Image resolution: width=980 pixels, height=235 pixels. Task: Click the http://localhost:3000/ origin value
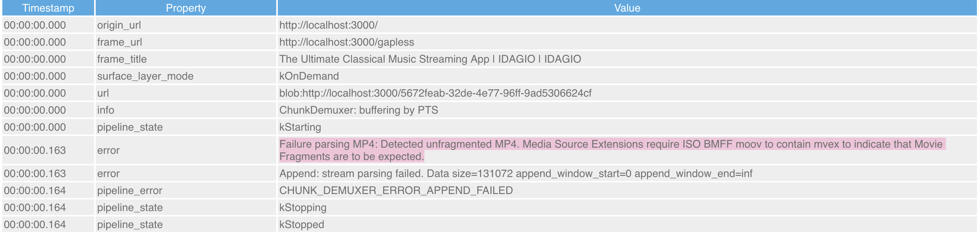[328, 25]
